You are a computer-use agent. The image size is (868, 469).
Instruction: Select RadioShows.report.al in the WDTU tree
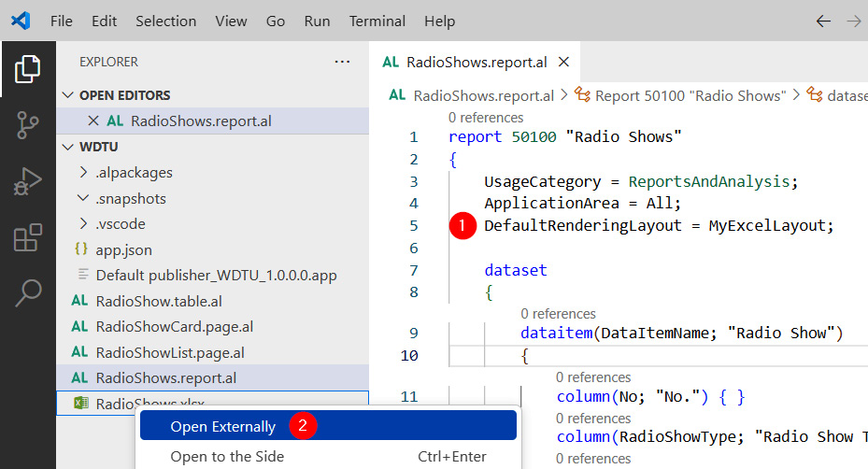tap(213, 377)
